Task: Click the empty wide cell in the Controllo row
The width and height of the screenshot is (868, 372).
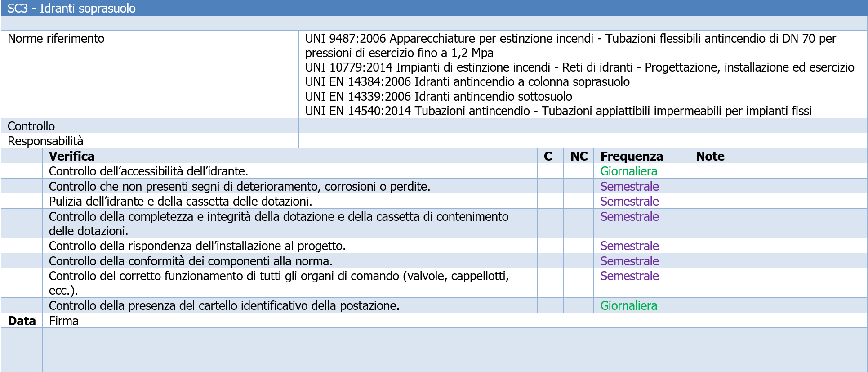Action: tap(582, 126)
